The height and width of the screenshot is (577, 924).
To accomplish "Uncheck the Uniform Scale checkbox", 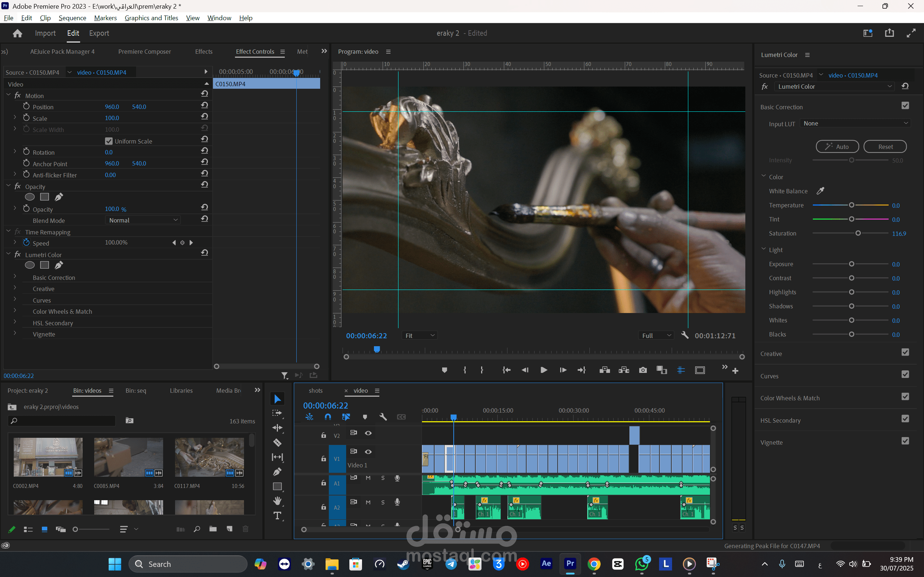I will (x=109, y=141).
